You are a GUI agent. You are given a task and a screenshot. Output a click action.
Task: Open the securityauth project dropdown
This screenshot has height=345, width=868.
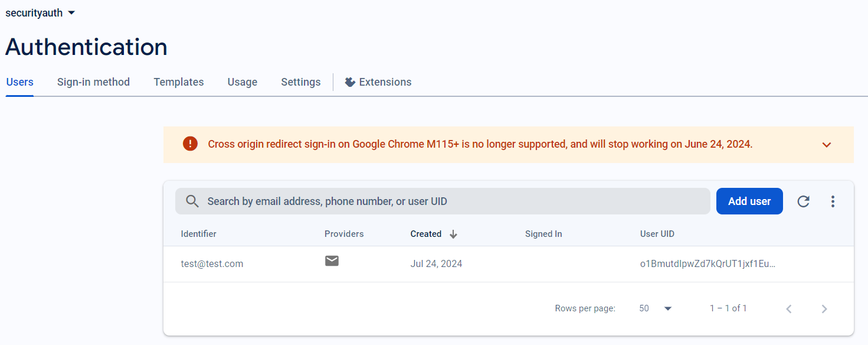(x=41, y=12)
